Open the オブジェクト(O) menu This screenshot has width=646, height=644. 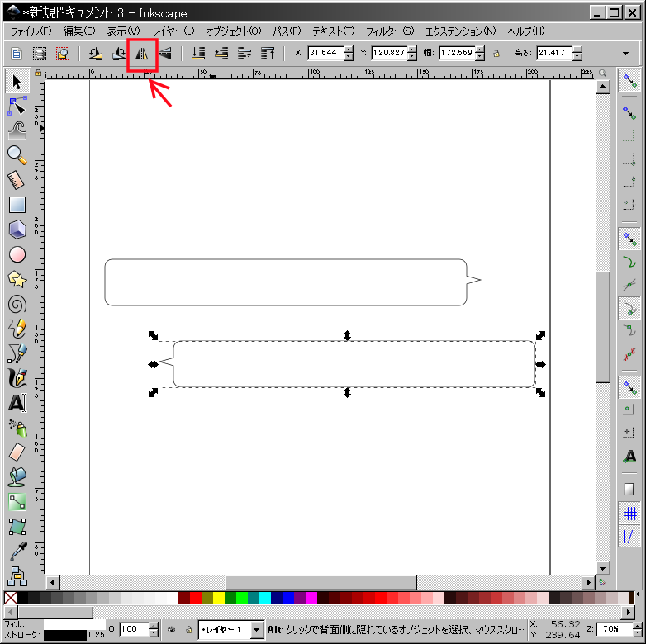(x=234, y=31)
